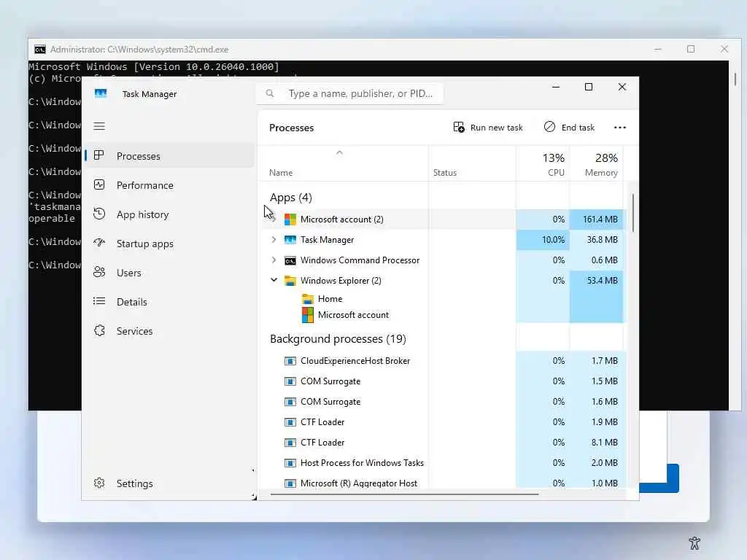Click the sort chevron above Name column
The image size is (747, 560).
point(339,152)
